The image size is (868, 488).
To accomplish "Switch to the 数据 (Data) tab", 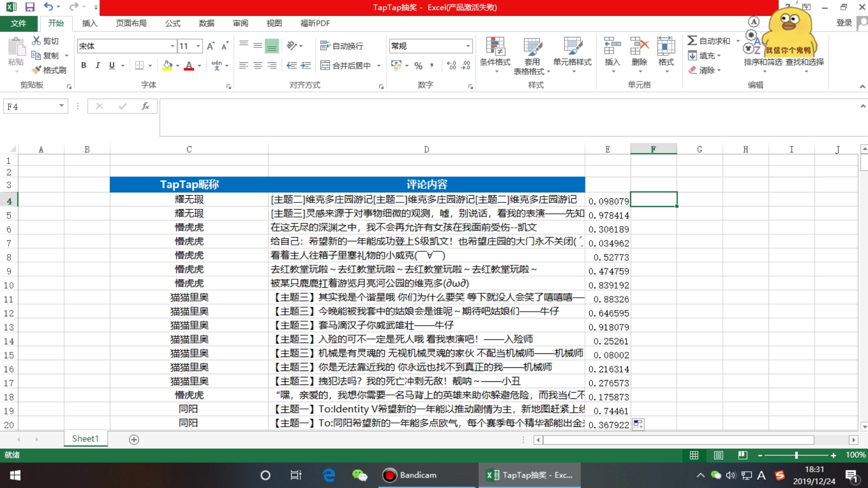I will 207,23.
